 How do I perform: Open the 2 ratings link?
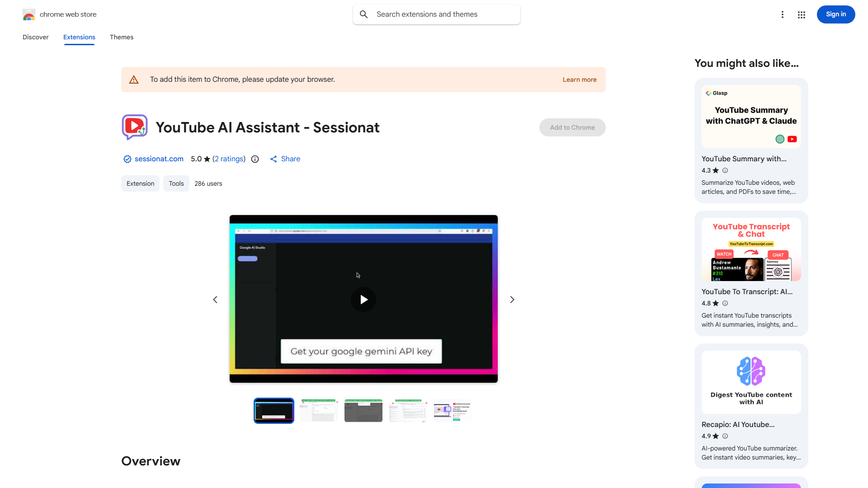[x=229, y=159]
